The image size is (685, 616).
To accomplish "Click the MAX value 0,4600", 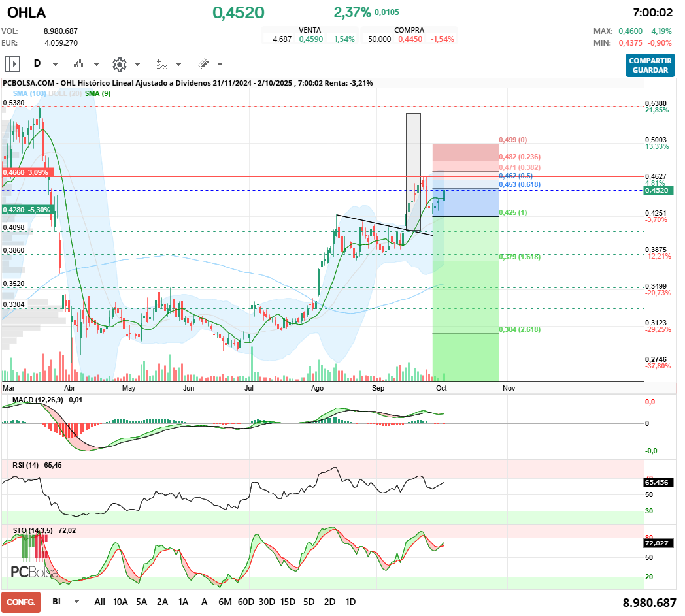I will [630, 31].
